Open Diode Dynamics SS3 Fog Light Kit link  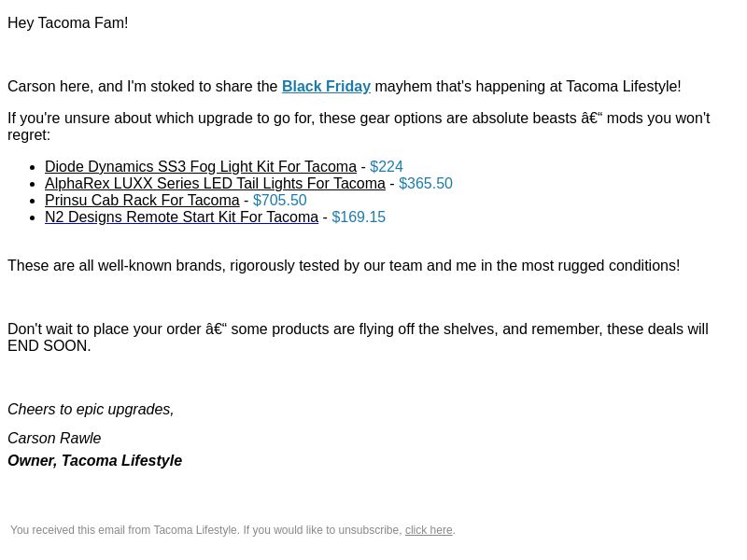pos(201,167)
